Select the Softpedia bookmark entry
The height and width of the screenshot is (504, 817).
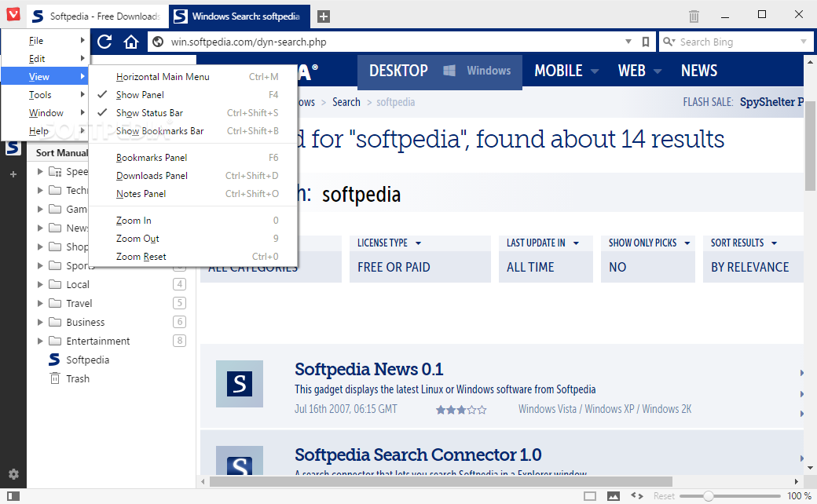tap(87, 360)
